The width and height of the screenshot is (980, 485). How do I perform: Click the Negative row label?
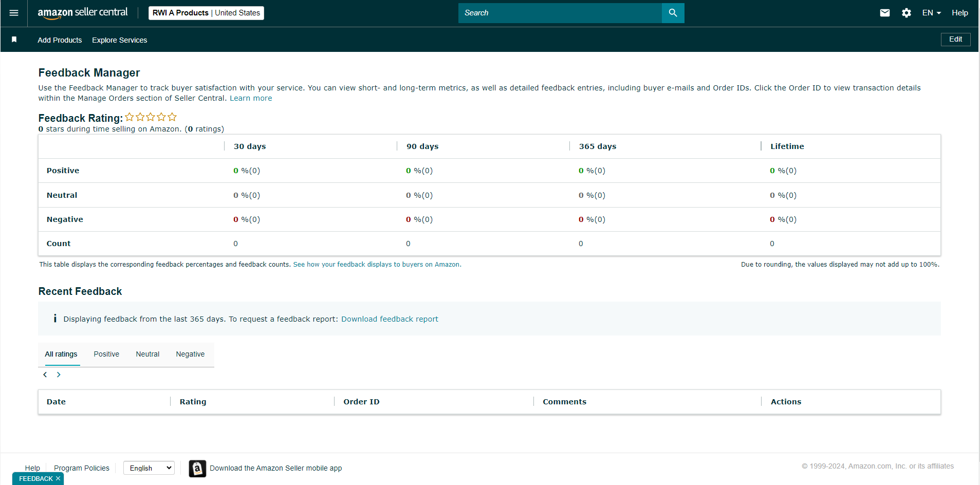tap(65, 219)
